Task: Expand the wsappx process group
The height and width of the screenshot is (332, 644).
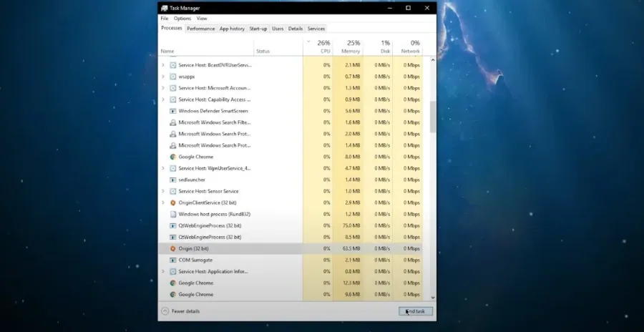Action: pyautogui.click(x=163, y=77)
